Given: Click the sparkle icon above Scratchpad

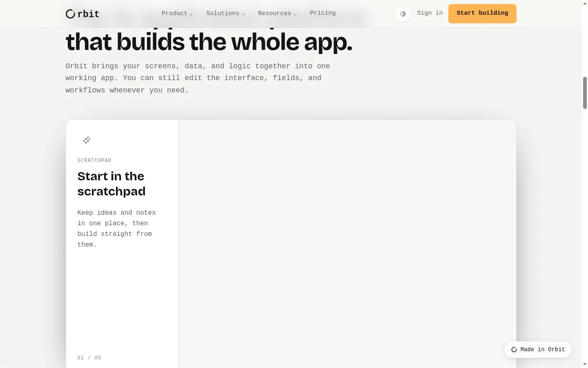Looking at the screenshot, I should [87, 140].
